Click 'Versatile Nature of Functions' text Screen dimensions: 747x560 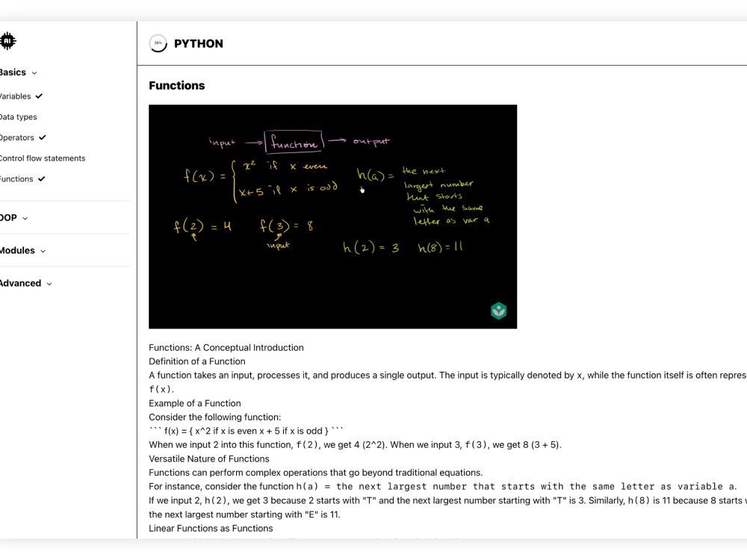pos(208,459)
